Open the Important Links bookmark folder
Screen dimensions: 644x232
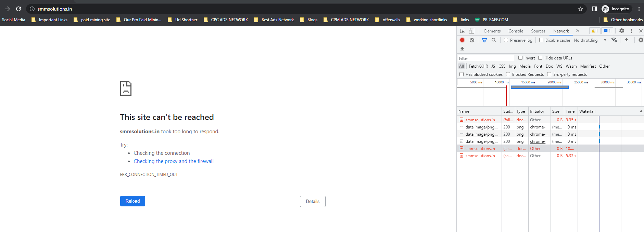[49, 20]
